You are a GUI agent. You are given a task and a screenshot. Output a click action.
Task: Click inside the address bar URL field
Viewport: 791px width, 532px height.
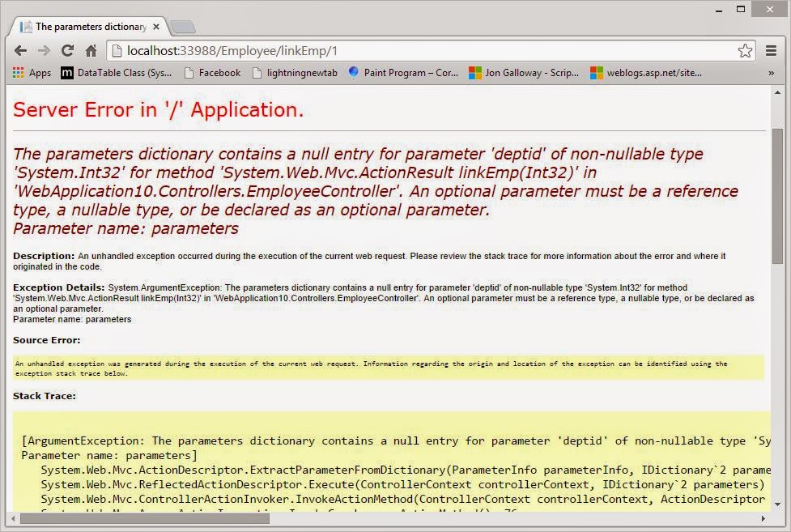324,50
